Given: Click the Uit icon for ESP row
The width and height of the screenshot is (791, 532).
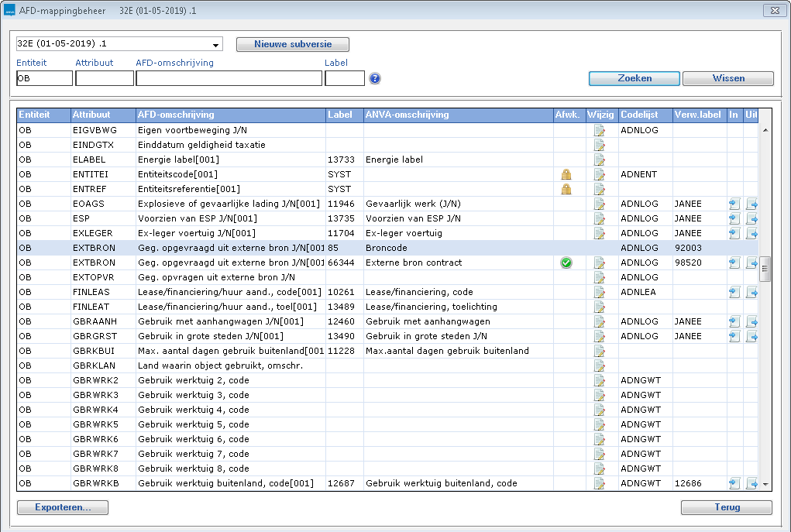Looking at the screenshot, I should pyautogui.click(x=751, y=218).
